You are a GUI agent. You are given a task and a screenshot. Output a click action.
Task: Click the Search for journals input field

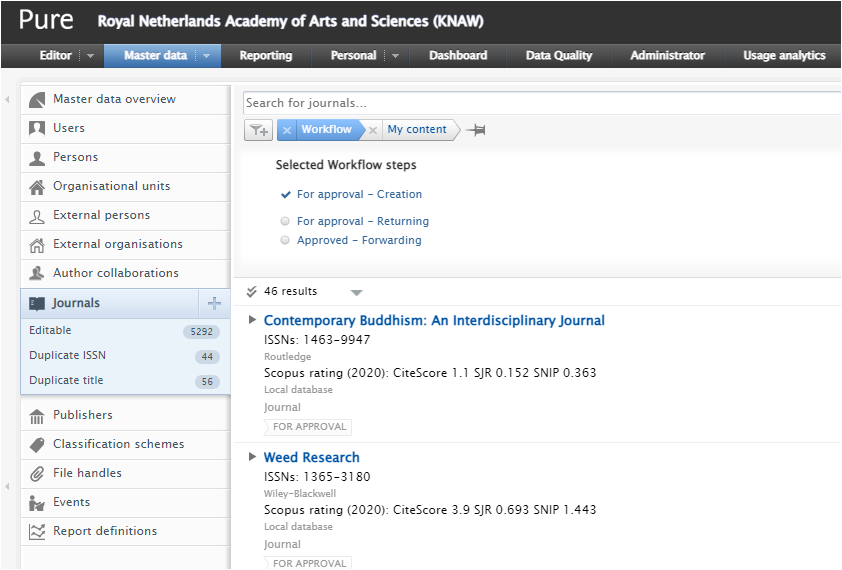540,103
